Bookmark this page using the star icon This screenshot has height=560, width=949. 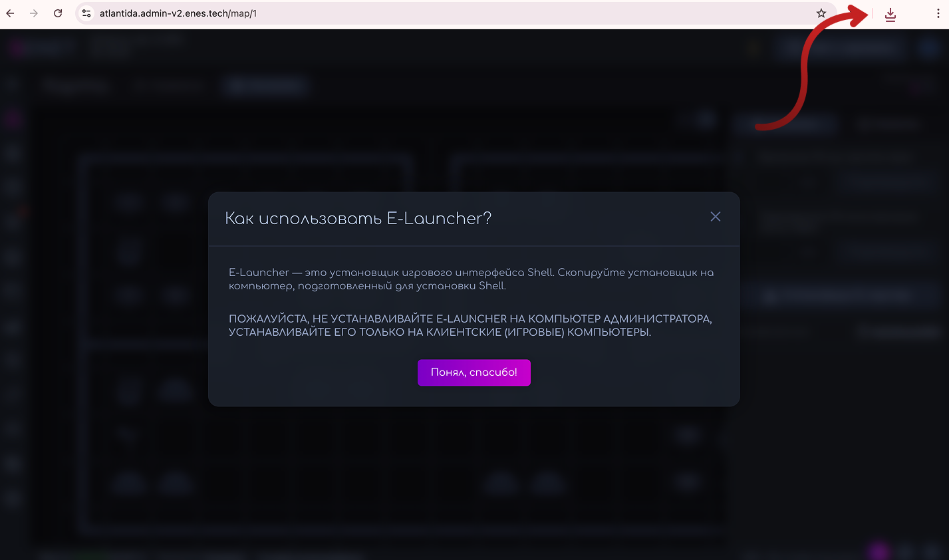pyautogui.click(x=821, y=13)
